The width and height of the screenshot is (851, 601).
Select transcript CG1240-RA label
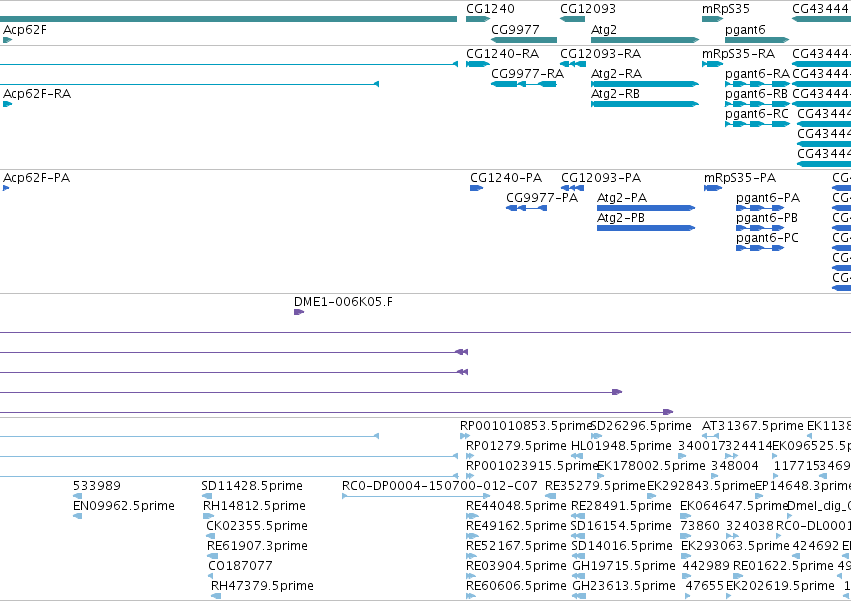tap(502, 54)
